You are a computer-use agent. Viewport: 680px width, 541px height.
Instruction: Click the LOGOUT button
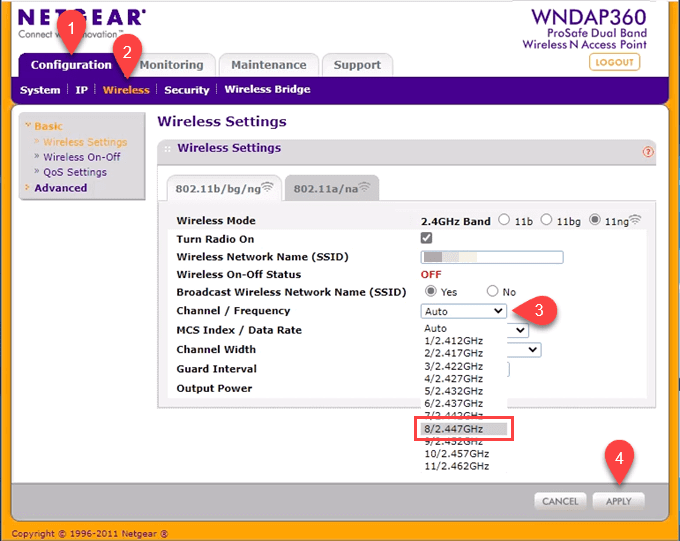[x=614, y=62]
